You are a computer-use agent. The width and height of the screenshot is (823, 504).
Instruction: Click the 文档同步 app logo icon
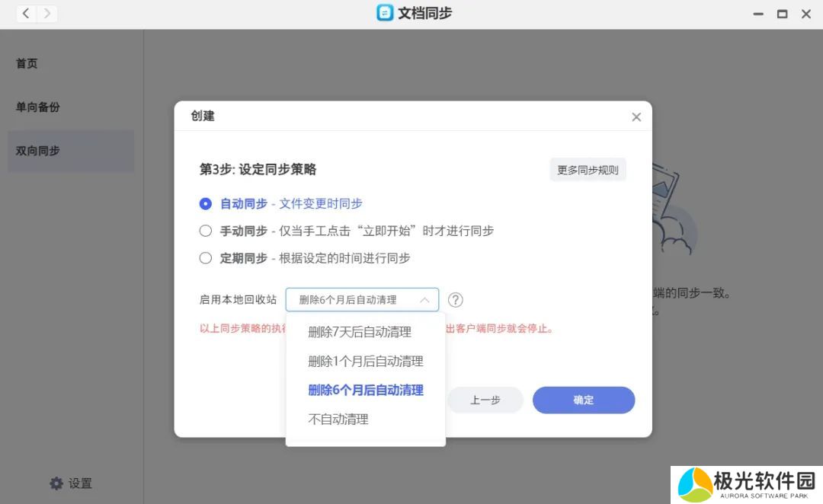pyautogui.click(x=385, y=13)
